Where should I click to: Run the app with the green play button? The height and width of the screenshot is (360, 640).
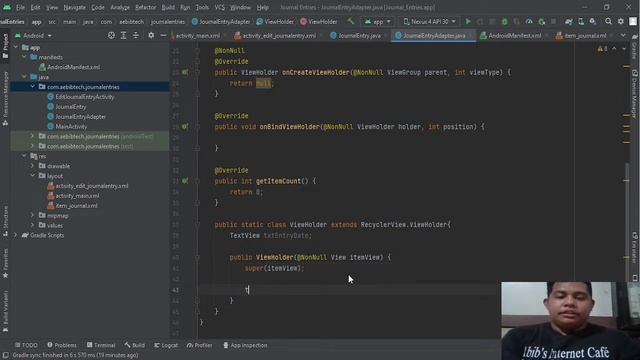coord(468,21)
